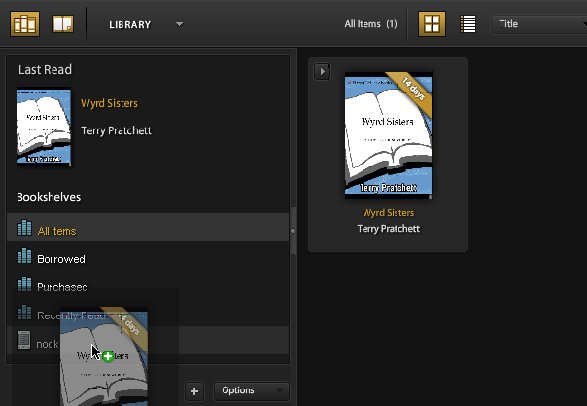Screen dimensions: 587x406
Task: Select thumbnail grid view
Action: pyautogui.click(x=432, y=24)
